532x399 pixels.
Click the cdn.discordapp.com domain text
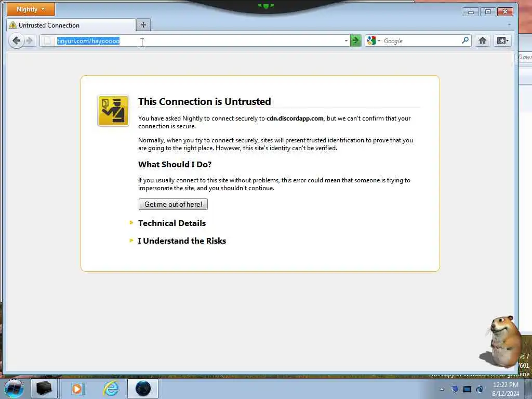[x=295, y=118]
